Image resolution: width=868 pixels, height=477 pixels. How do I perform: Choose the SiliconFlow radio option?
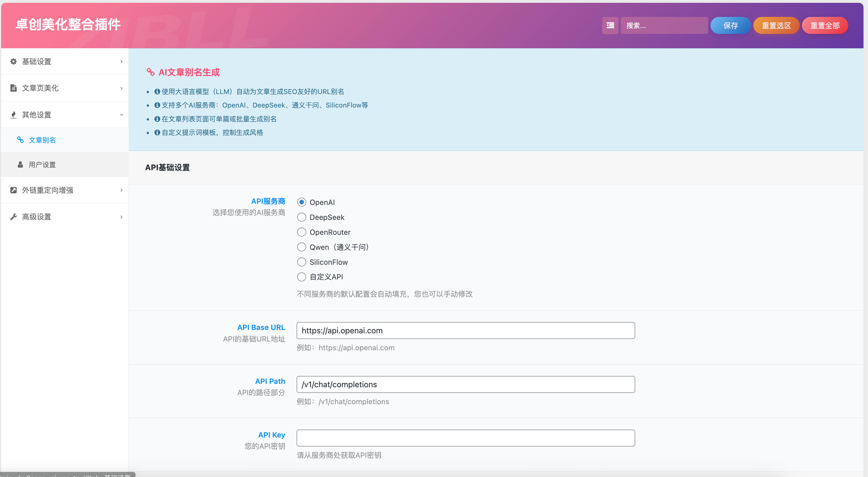coord(301,262)
